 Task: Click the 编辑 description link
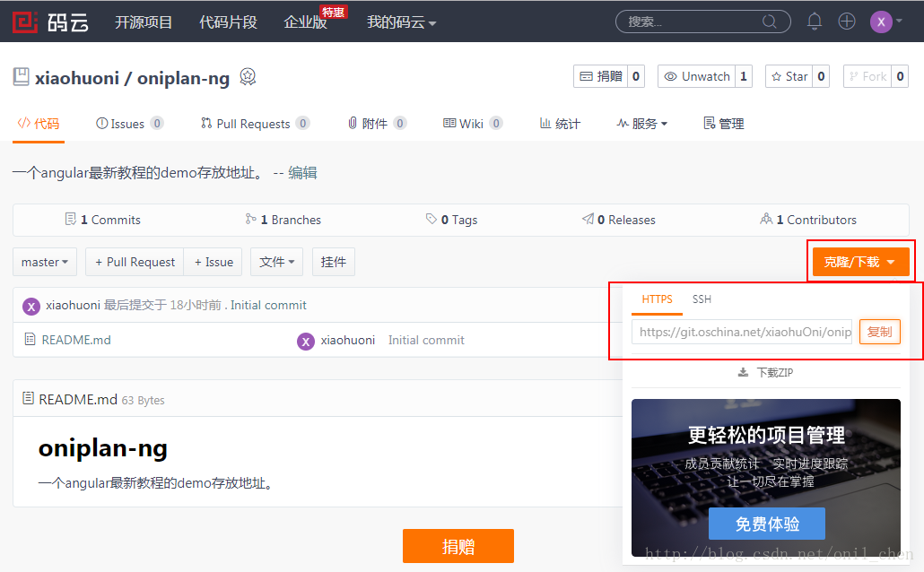click(x=302, y=173)
